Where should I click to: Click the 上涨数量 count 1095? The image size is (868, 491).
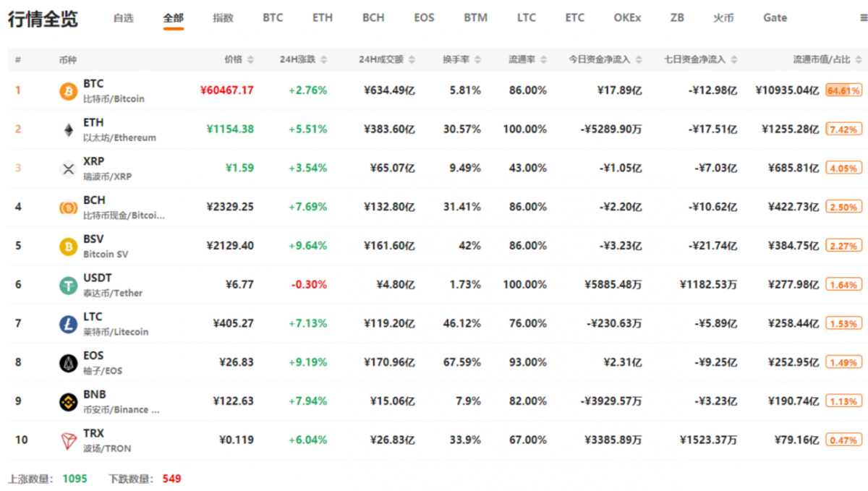coord(75,479)
